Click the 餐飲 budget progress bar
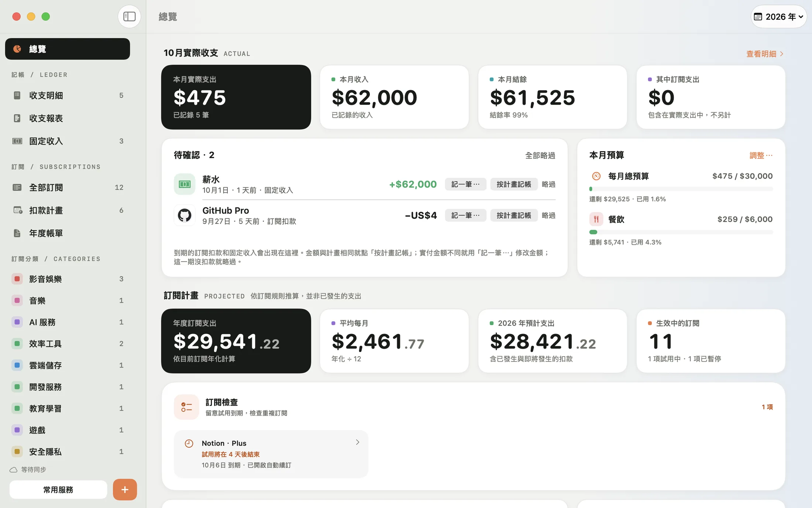Screen dimensions: 812x508 [681, 232]
